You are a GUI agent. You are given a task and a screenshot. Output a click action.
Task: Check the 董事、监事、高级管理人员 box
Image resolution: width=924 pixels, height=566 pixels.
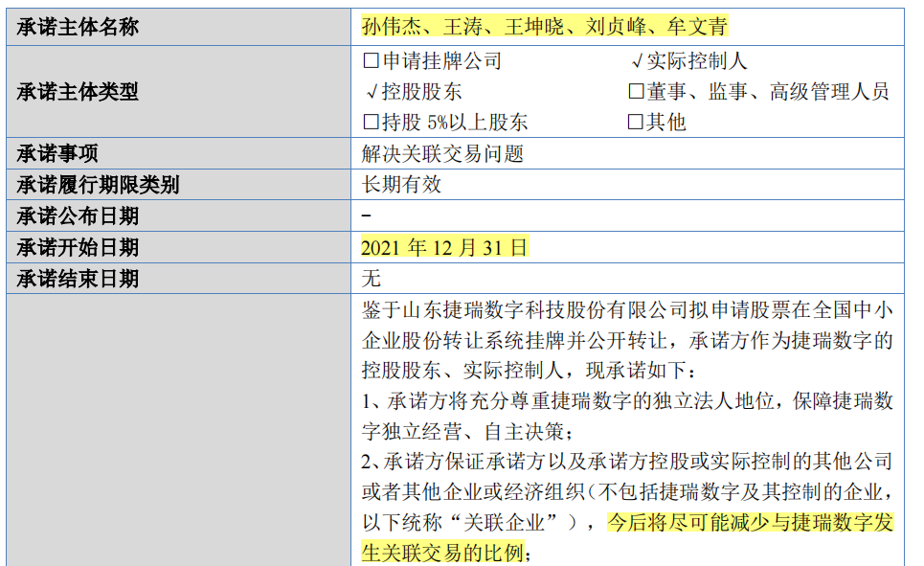click(x=636, y=91)
